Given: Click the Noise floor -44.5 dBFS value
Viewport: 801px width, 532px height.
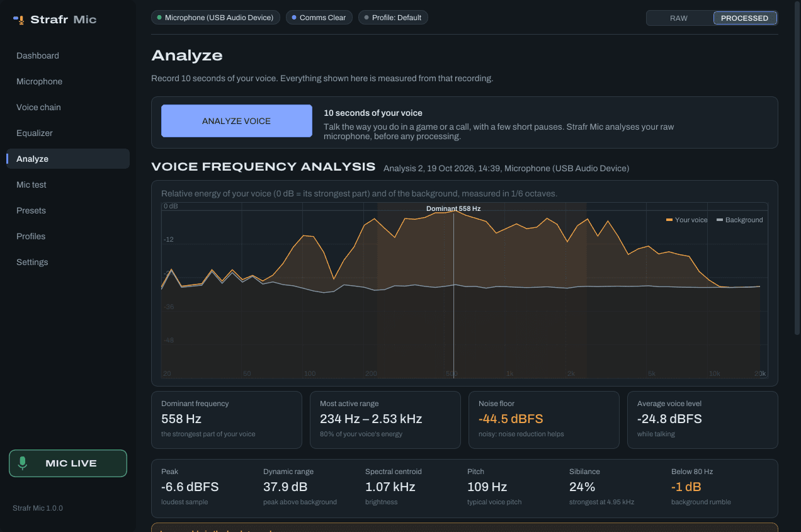Looking at the screenshot, I should pyautogui.click(x=511, y=419).
